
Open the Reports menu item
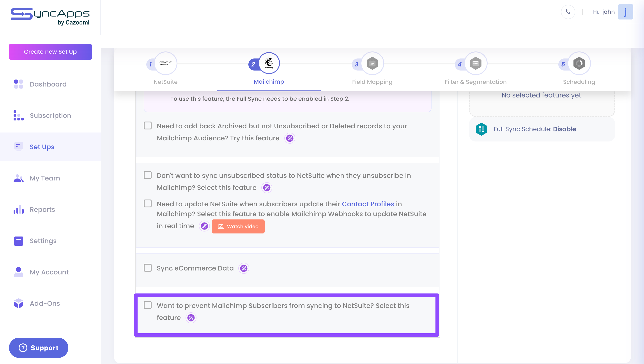42,209
